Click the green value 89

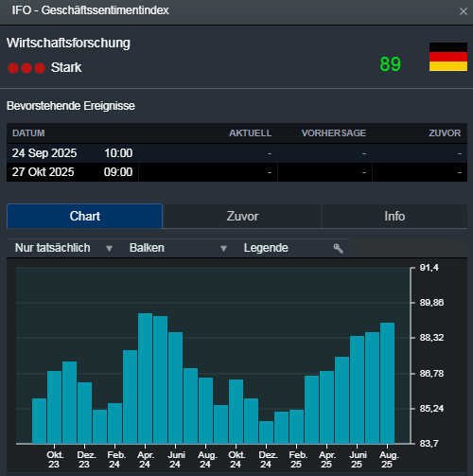pos(390,64)
